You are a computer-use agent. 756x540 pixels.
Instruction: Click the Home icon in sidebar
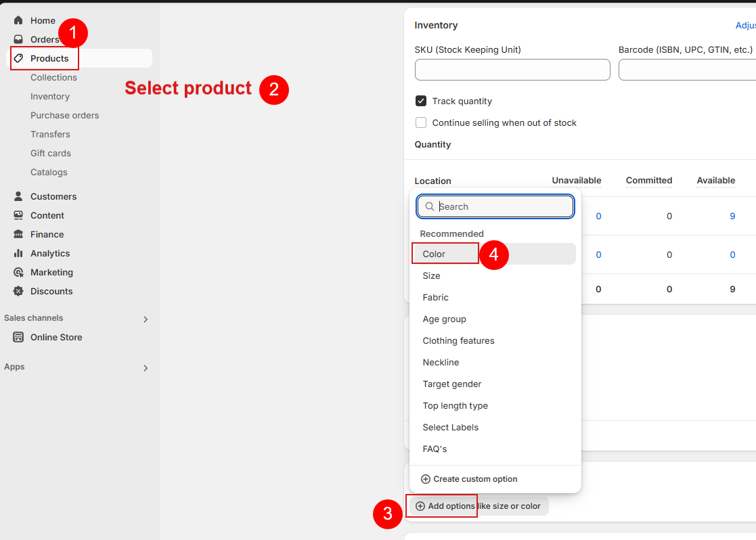point(18,20)
